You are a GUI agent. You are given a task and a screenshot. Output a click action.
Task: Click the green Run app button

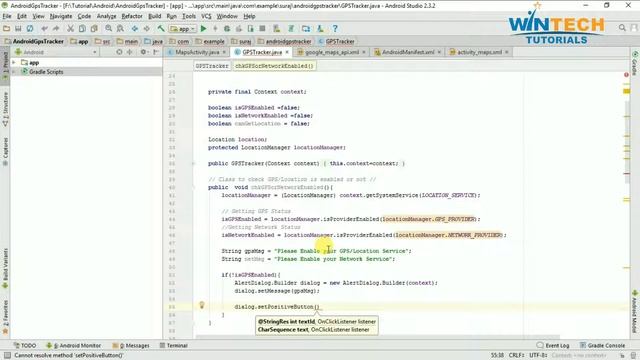(203, 29)
